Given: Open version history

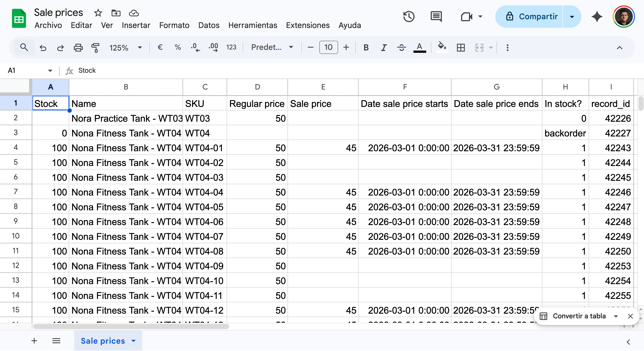Looking at the screenshot, I should click(409, 17).
